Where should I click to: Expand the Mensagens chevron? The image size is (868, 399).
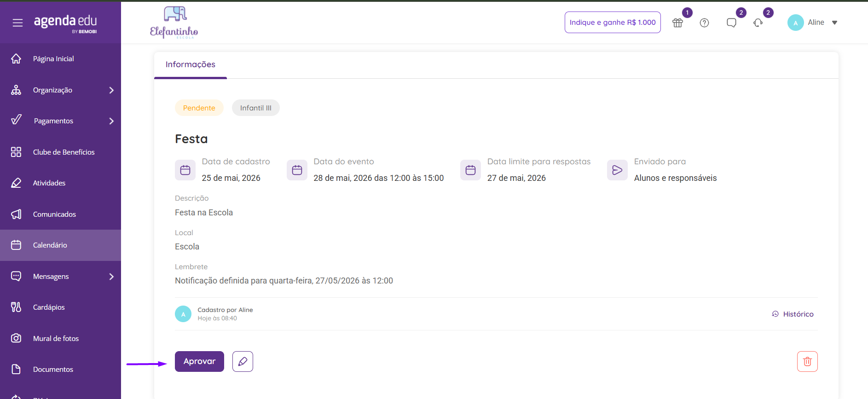point(111,277)
